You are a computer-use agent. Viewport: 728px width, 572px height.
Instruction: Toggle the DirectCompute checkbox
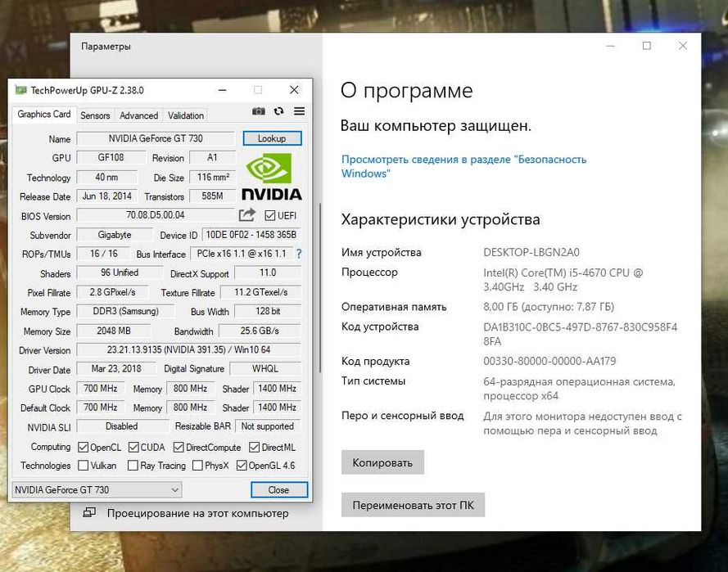click(x=179, y=448)
